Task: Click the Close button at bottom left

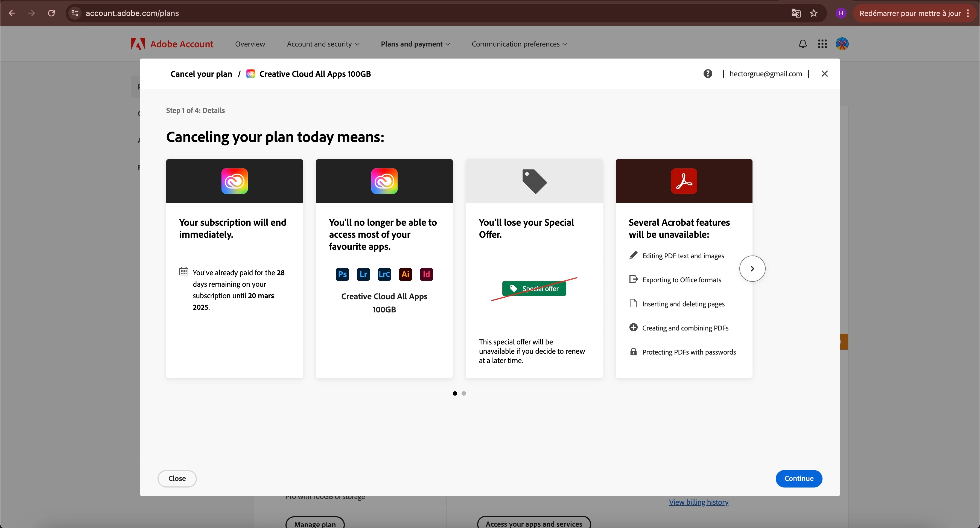Action: tap(177, 478)
